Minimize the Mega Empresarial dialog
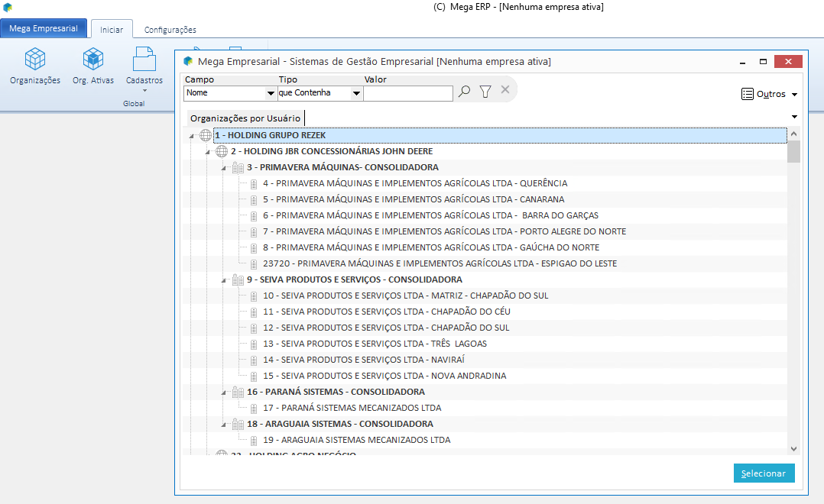The image size is (824, 504). click(x=742, y=62)
